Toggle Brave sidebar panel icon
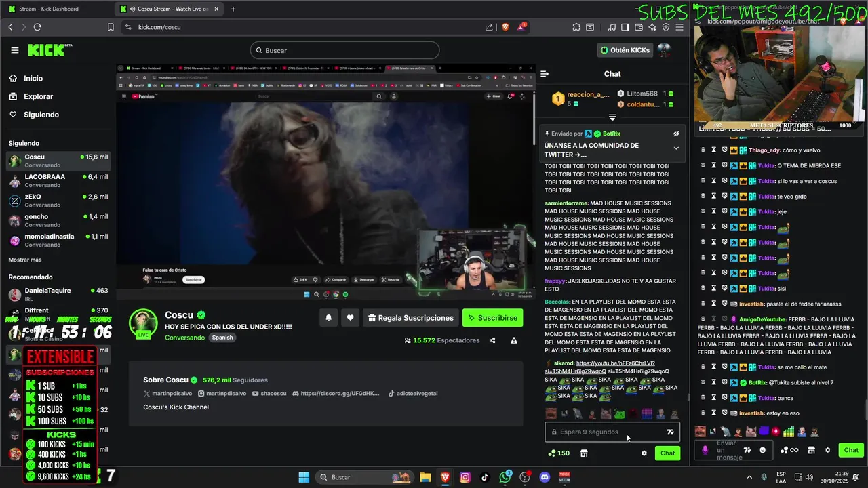Viewport: 868px width, 488px height. coord(625,27)
